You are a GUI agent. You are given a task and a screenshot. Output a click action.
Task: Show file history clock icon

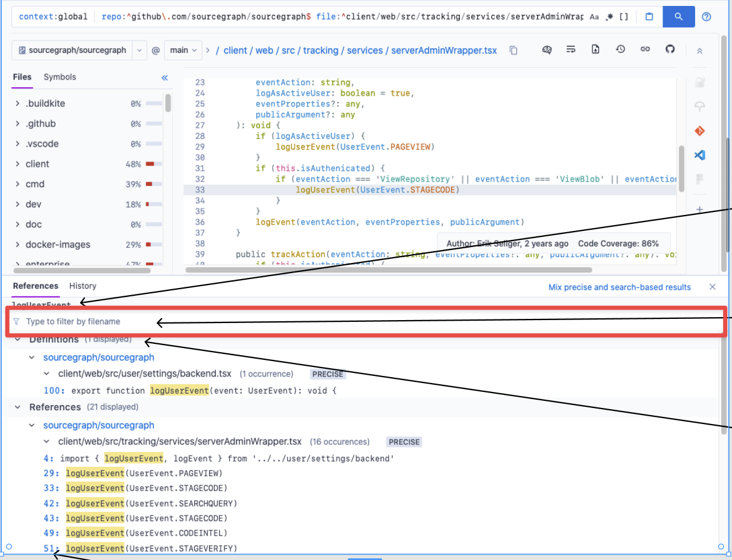(620, 49)
